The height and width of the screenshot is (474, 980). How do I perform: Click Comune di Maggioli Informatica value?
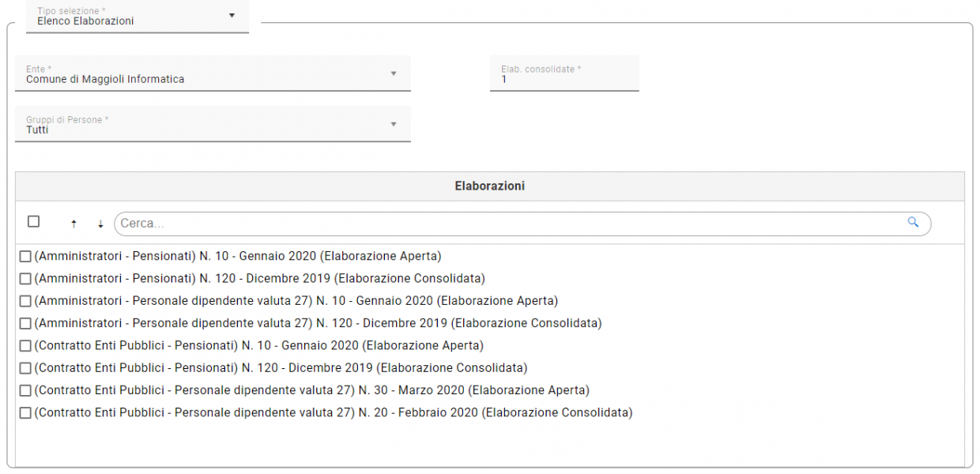pos(105,79)
